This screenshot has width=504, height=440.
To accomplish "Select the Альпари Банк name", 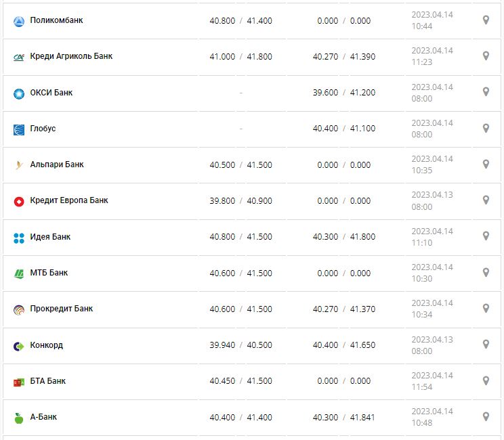I will coord(57,164).
